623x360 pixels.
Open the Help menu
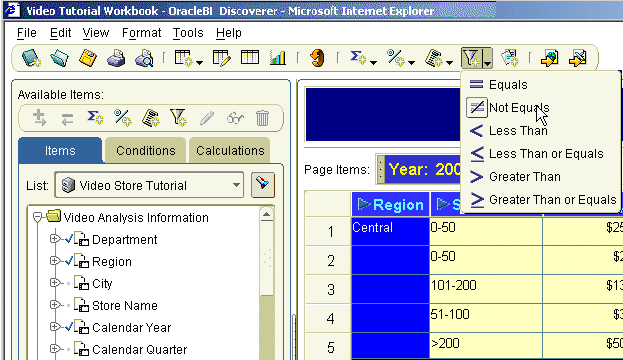tap(228, 33)
